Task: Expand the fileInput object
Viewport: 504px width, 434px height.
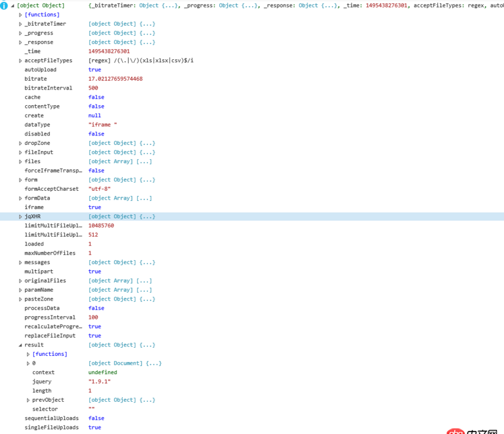Action: (21, 152)
